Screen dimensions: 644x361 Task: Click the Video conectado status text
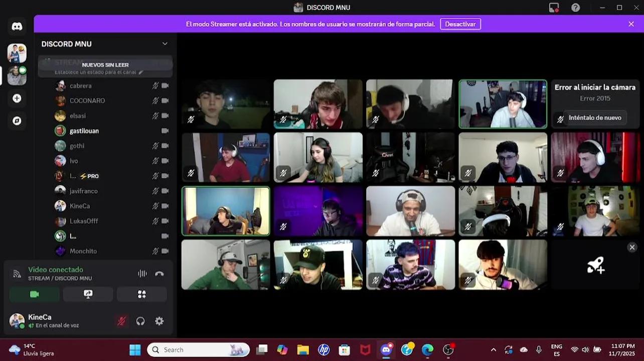[x=56, y=270]
